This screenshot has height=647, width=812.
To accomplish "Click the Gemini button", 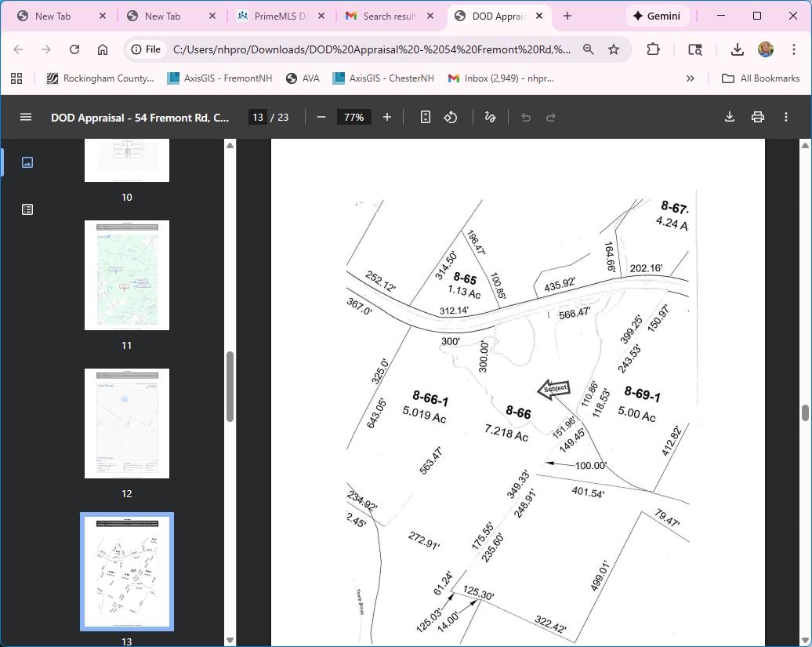I will (657, 16).
